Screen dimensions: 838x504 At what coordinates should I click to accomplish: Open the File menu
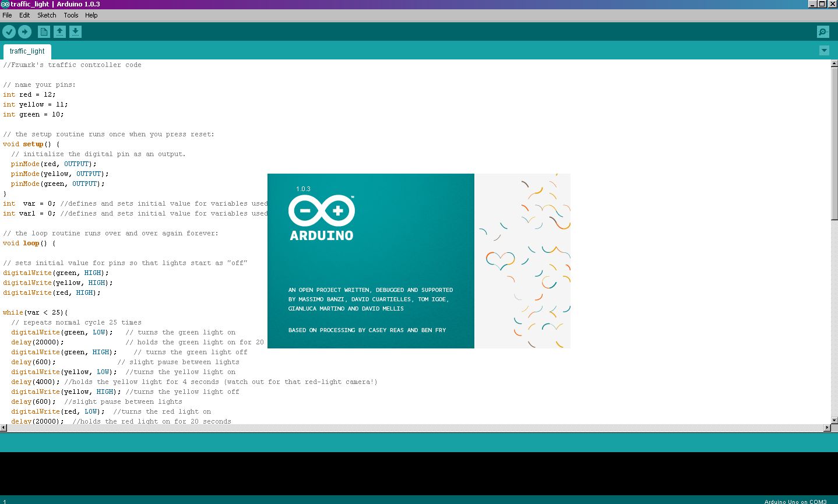click(x=7, y=15)
